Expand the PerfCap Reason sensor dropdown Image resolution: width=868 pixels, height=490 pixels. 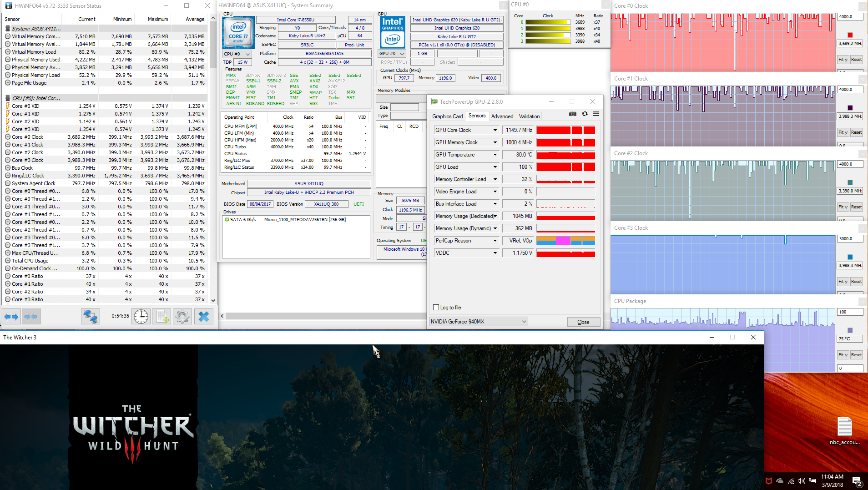point(495,241)
